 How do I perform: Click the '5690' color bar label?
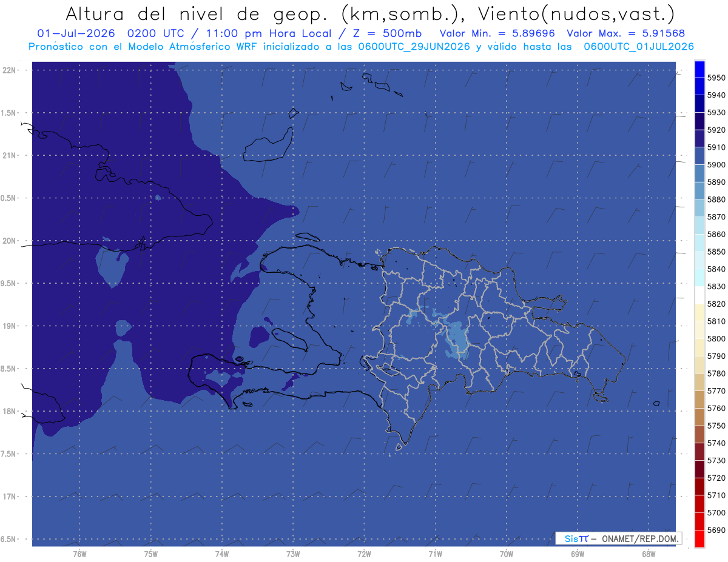716,530
